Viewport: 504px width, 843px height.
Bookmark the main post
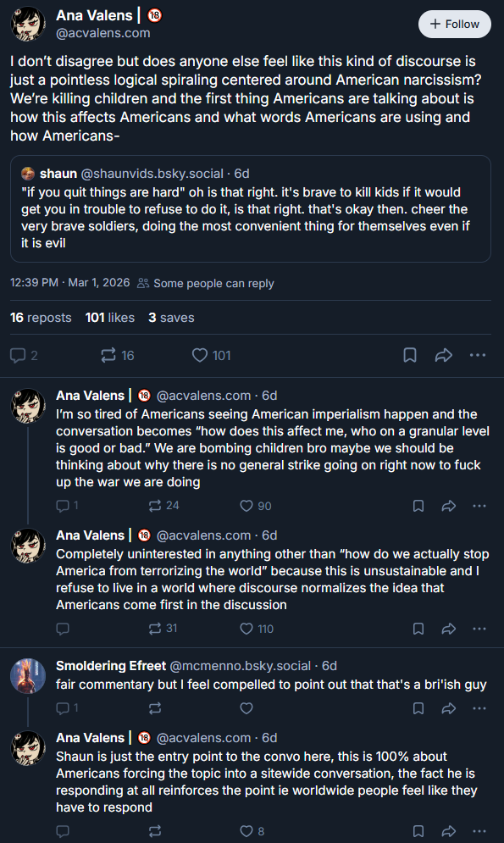click(x=410, y=355)
